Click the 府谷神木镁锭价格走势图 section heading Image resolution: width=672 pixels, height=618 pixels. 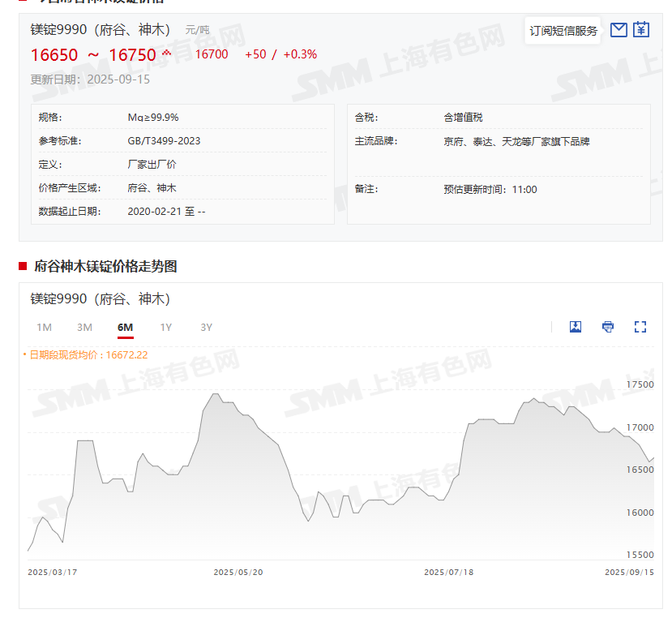(105, 266)
